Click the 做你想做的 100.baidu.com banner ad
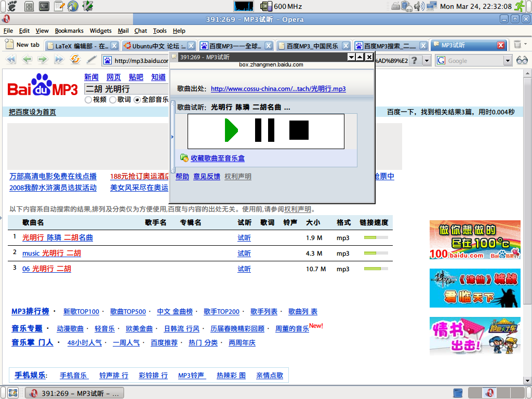This screenshot has height=399, width=532. tap(475, 240)
